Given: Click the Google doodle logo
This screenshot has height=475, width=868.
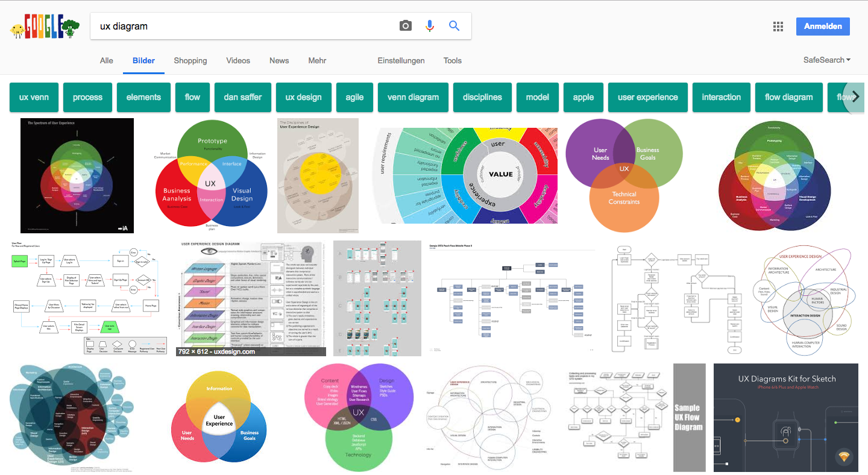Looking at the screenshot, I should pyautogui.click(x=45, y=27).
